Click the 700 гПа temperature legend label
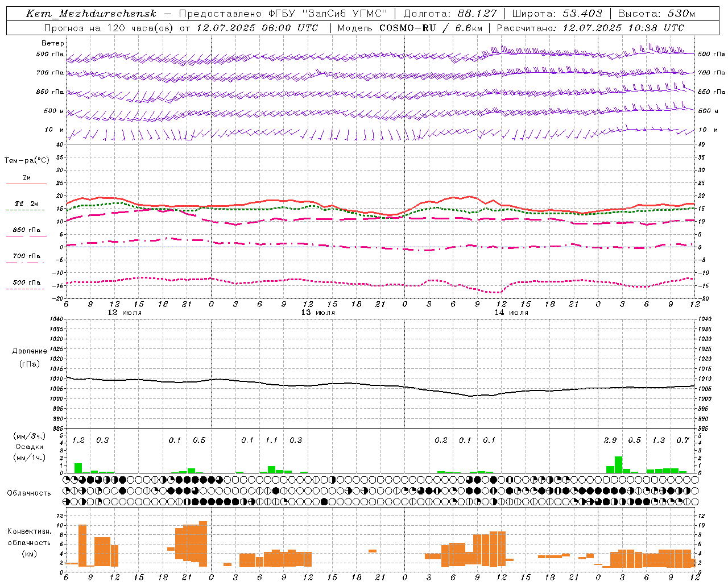The height and width of the screenshot is (582, 728). [27, 256]
